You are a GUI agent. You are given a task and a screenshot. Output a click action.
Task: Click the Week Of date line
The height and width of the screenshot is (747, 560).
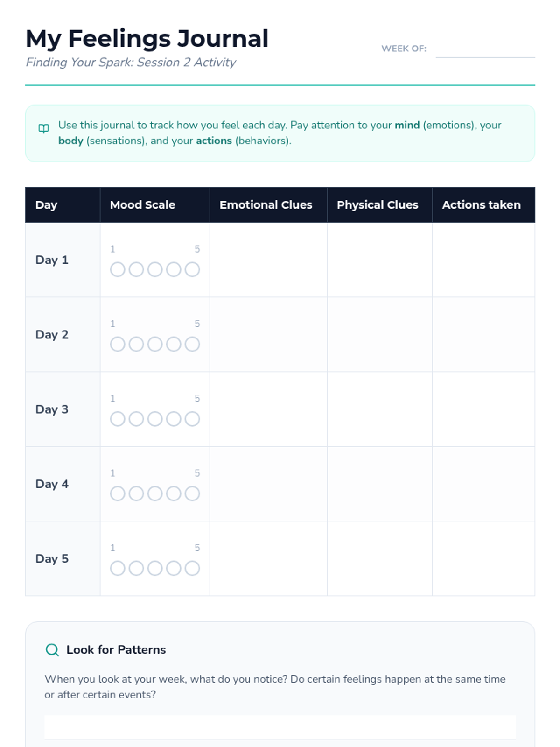pyautogui.click(x=485, y=49)
